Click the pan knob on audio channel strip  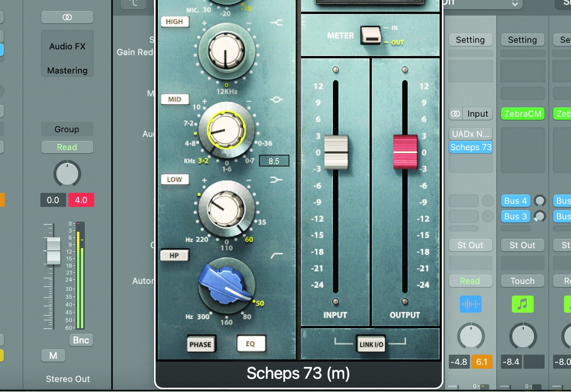coord(471,336)
